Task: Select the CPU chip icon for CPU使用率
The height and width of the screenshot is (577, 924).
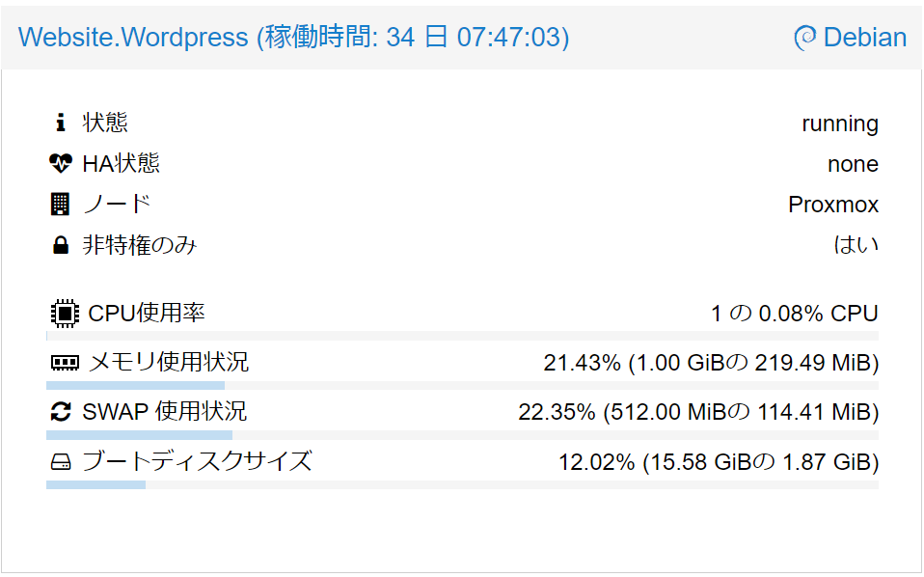Action: (x=63, y=312)
